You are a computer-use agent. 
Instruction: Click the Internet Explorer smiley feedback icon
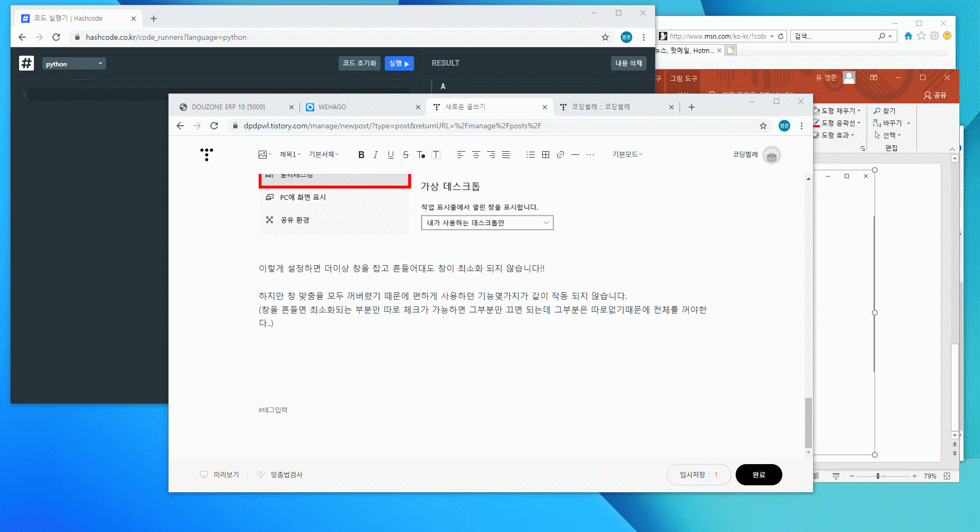(947, 36)
